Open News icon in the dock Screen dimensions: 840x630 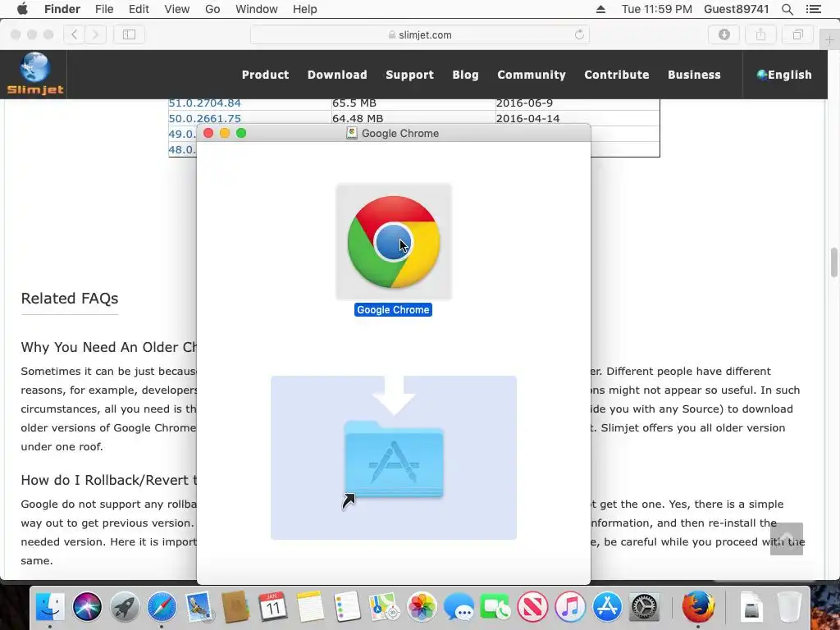point(532,607)
